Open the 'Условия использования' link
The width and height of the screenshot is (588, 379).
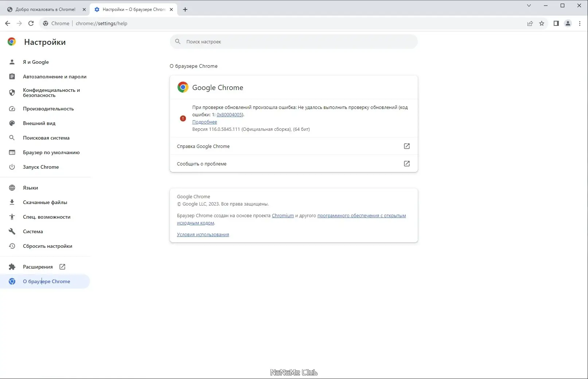203,234
